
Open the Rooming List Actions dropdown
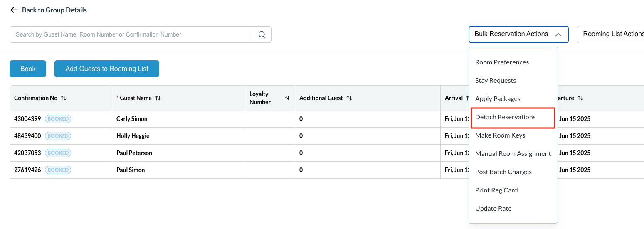point(611,34)
